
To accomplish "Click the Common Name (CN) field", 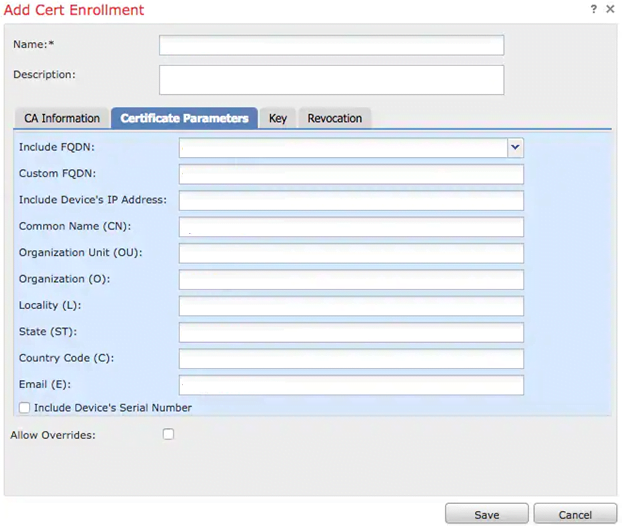I will (x=351, y=227).
